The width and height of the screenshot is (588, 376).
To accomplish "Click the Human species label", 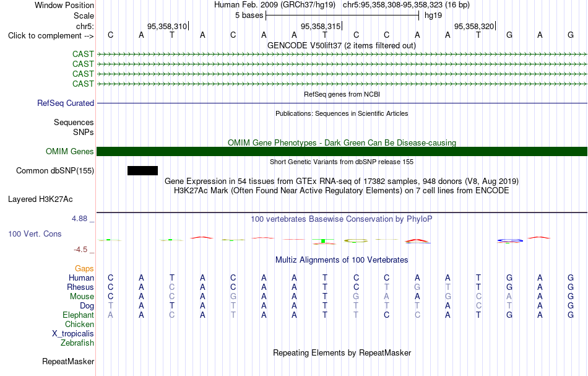I will pos(81,278).
